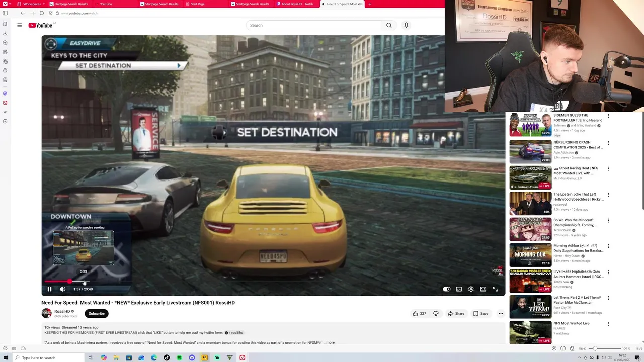This screenshot has height=362, width=644.
Task: Open the RossiHD channel avatar
Action: tap(46, 313)
